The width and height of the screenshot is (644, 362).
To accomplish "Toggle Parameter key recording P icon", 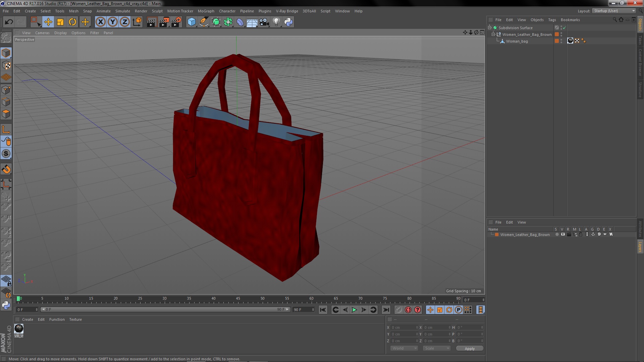I will click(458, 310).
